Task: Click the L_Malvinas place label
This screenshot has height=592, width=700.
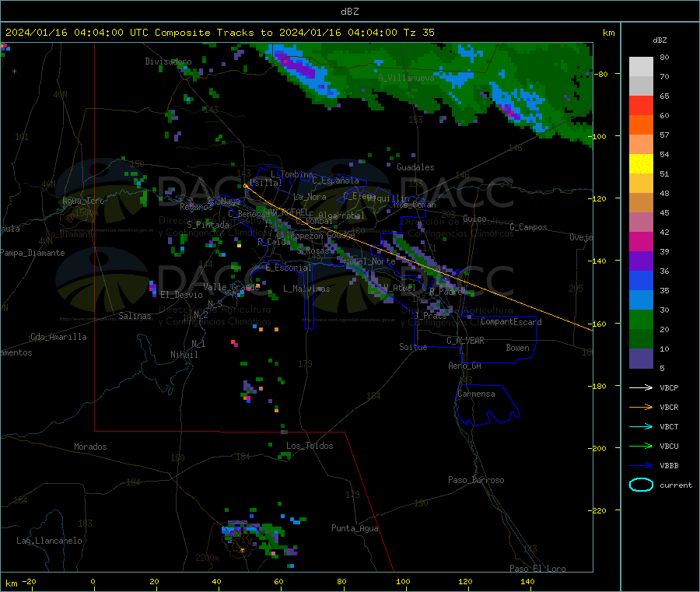Action: click(x=306, y=289)
